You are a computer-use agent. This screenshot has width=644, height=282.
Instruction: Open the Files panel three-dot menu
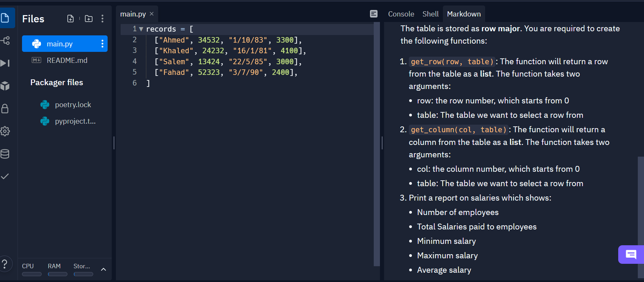coord(102,19)
